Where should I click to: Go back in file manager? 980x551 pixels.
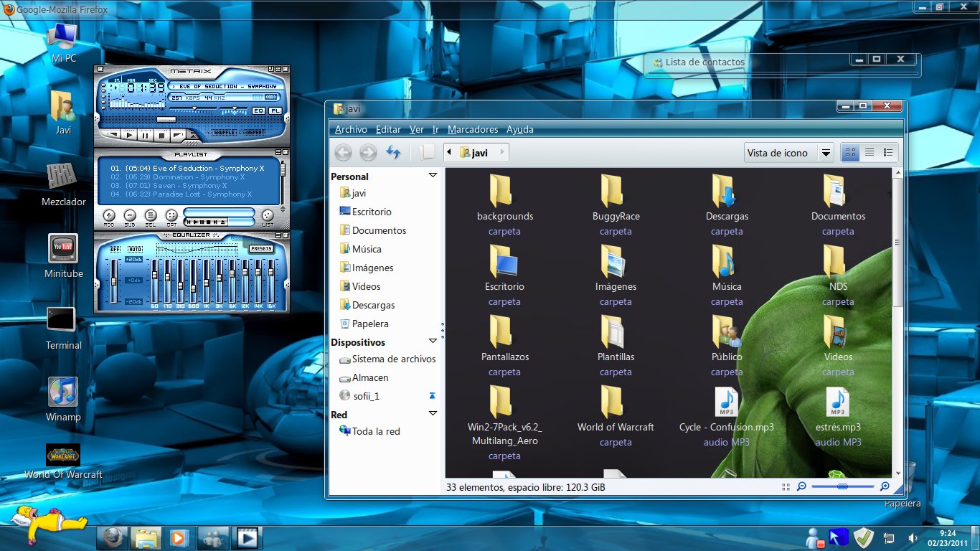344,152
